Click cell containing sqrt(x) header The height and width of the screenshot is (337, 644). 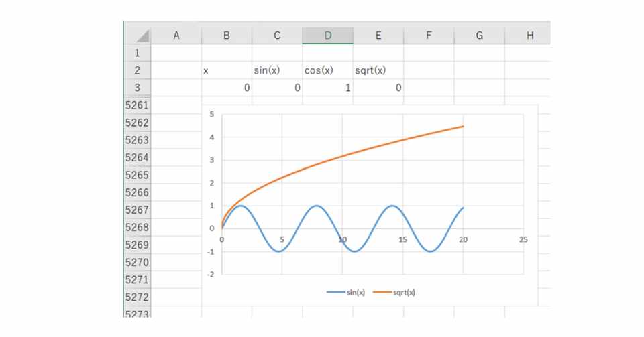(x=378, y=70)
